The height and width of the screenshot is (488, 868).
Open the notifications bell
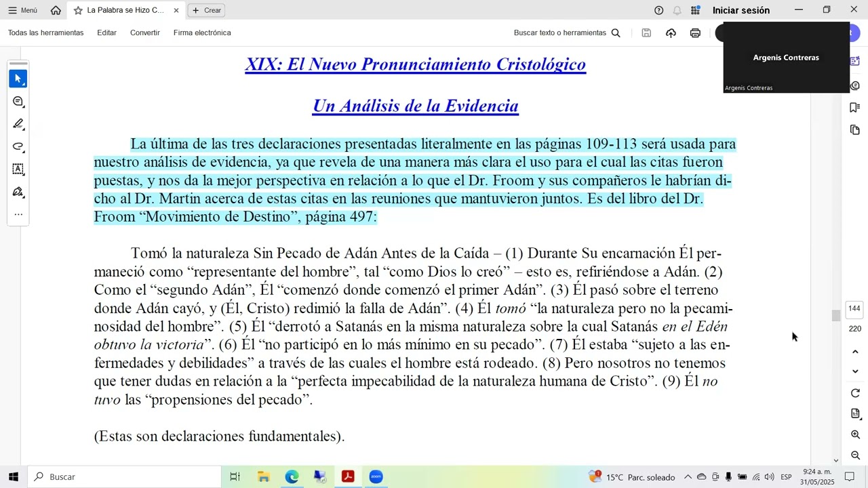tap(677, 10)
